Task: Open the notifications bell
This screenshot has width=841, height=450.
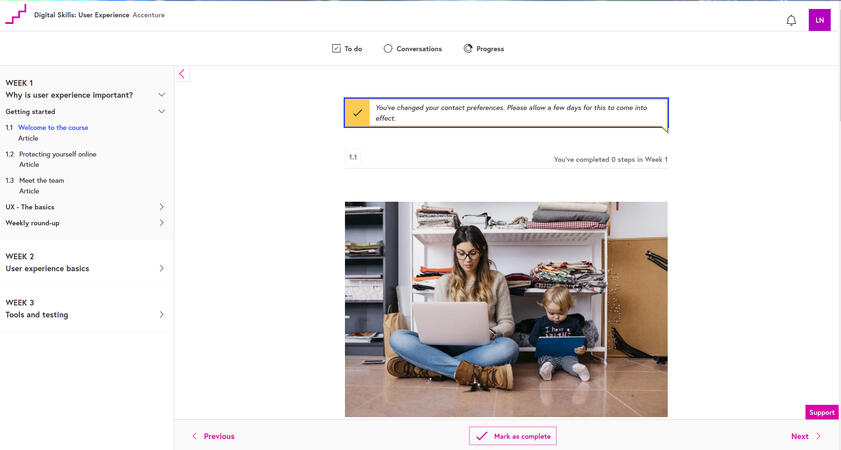Action: click(x=791, y=20)
